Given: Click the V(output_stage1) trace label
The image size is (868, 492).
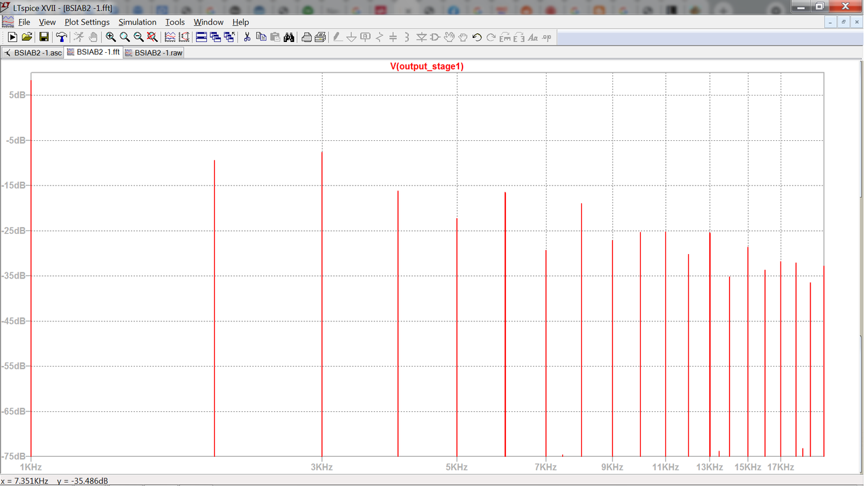Looking at the screenshot, I should pos(427,66).
